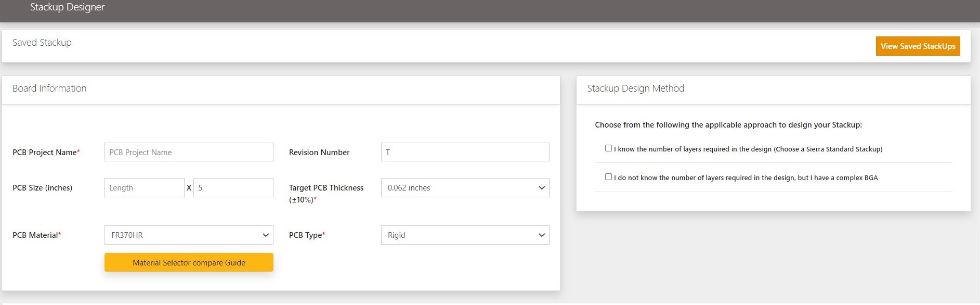Click the Target PCB Thickness label
Screen dimensions: 980x305
326,188
